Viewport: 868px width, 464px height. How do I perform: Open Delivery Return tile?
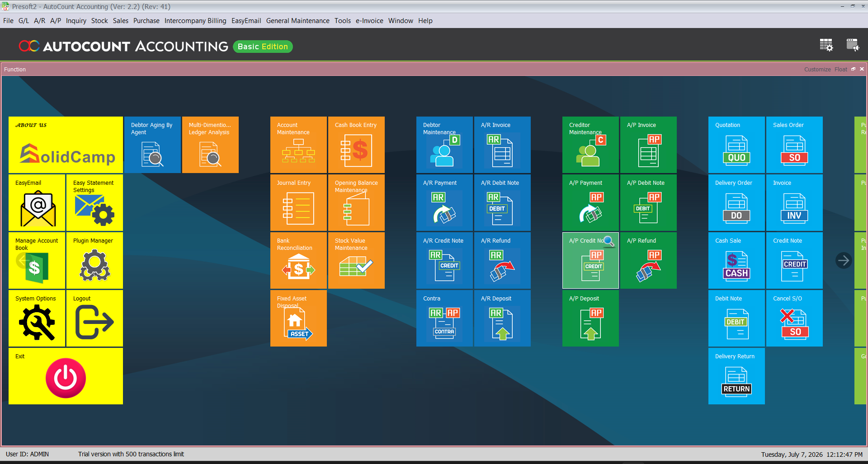[x=736, y=376]
